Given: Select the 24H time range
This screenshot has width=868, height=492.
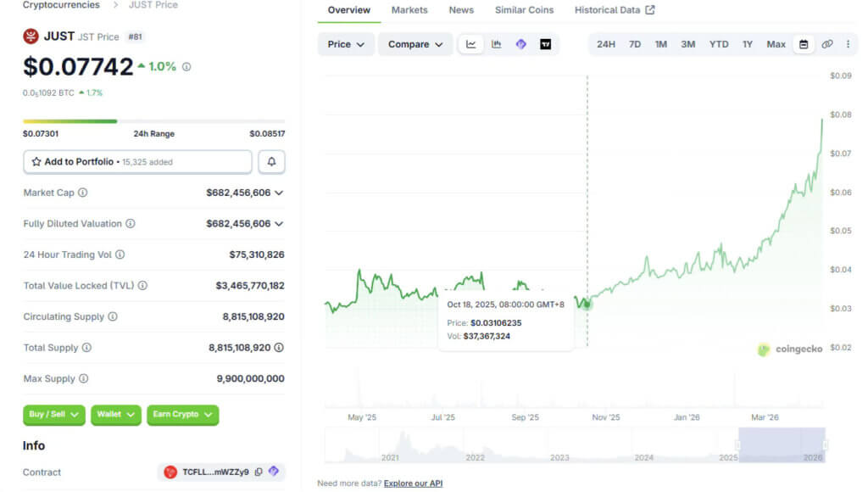Looking at the screenshot, I should point(606,44).
